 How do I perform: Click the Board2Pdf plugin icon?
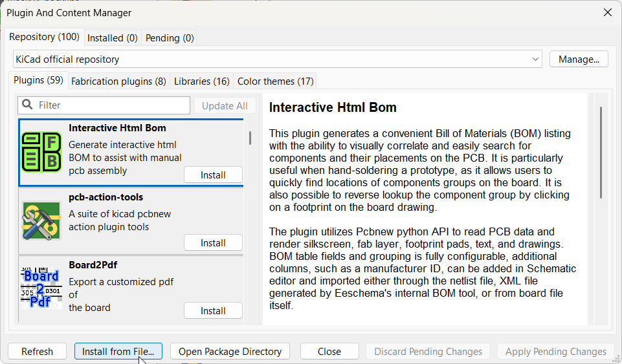pyautogui.click(x=41, y=288)
